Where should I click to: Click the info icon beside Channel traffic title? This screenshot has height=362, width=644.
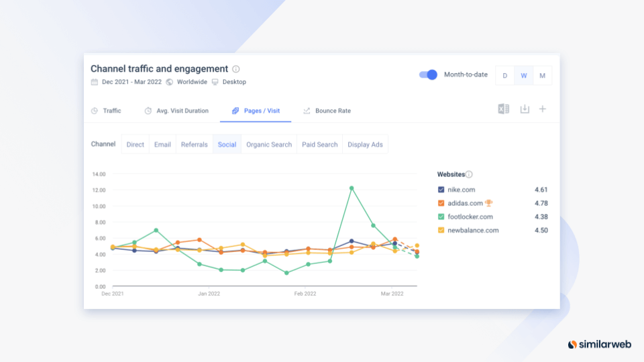point(235,69)
